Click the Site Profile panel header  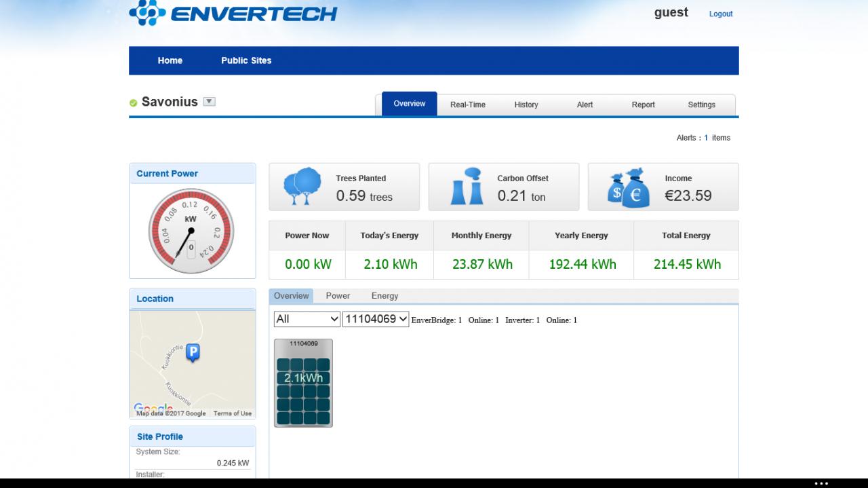[x=193, y=436]
